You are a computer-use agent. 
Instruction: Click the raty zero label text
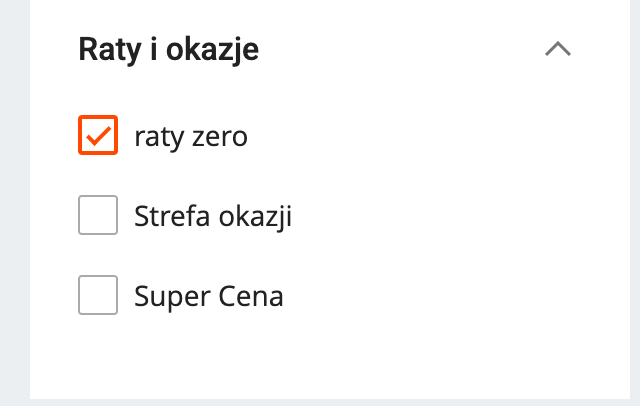click(190, 136)
